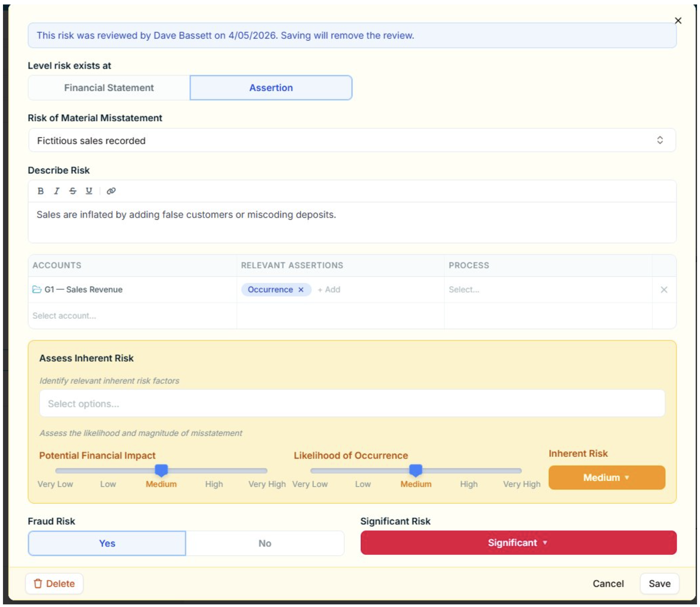Set Fraud Risk to No
Screen dimensions: 700x607
coord(265,543)
